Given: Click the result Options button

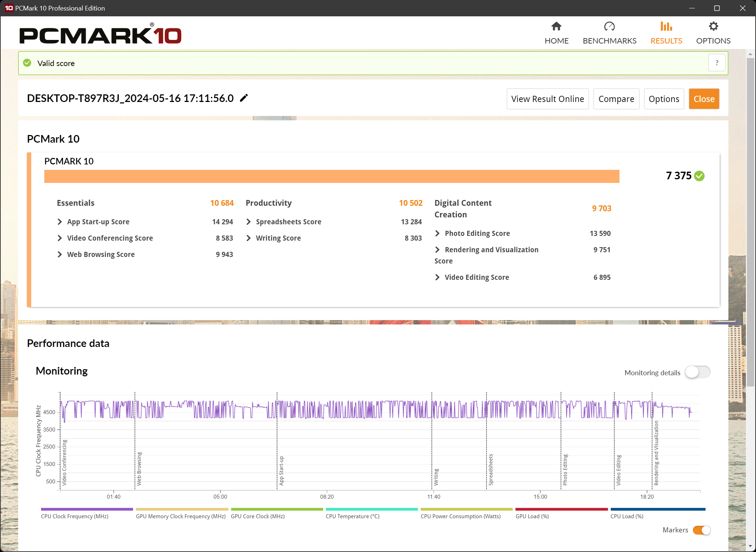Looking at the screenshot, I should 664,99.
